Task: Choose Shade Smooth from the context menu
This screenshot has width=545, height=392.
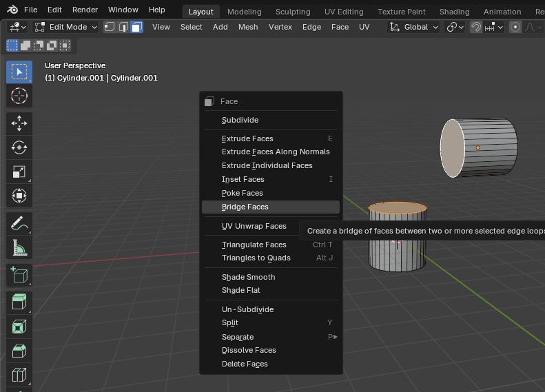Action: pyautogui.click(x=248, y=277)
